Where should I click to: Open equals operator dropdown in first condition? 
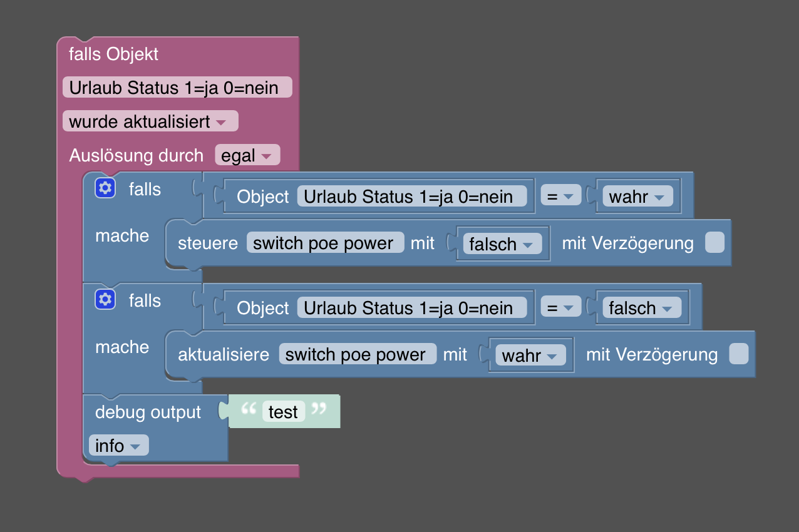coord(559,197)
